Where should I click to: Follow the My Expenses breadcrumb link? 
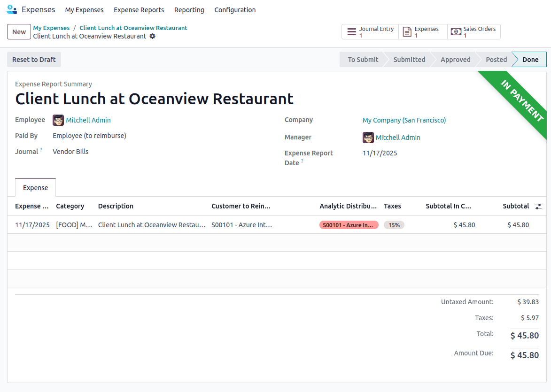tap(51, 28)
